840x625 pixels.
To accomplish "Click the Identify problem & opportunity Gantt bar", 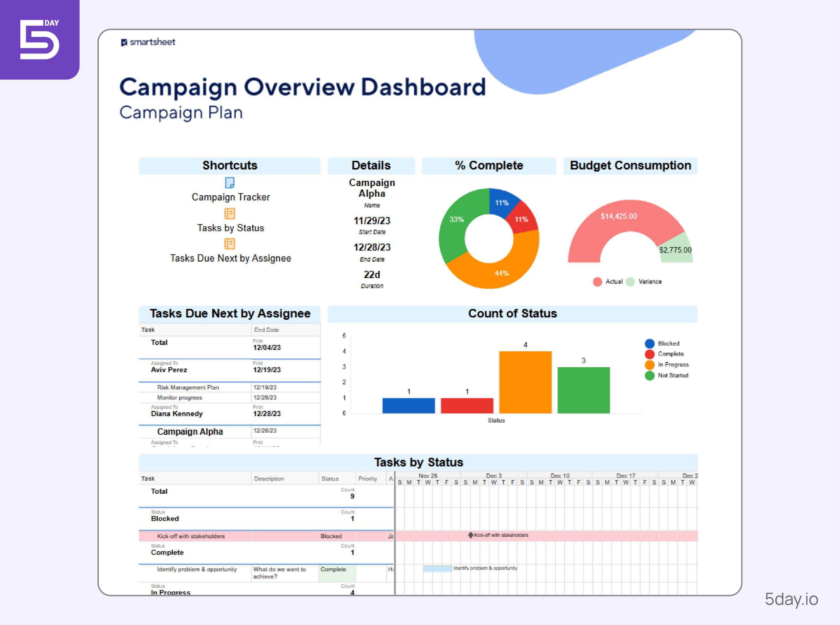I will tap(438, 568).
